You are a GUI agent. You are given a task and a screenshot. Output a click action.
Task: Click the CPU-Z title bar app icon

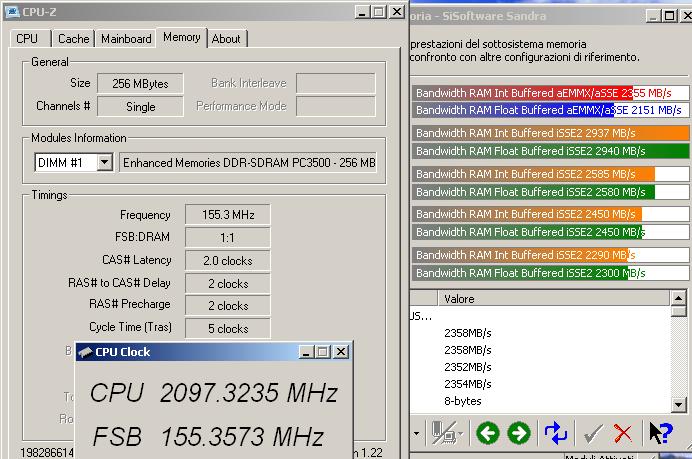tap(12, 12)
